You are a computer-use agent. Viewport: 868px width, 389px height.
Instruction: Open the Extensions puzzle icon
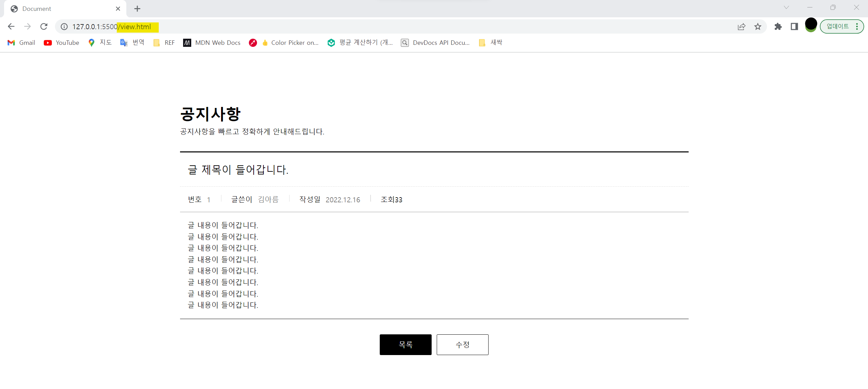(x=778, y=26)
